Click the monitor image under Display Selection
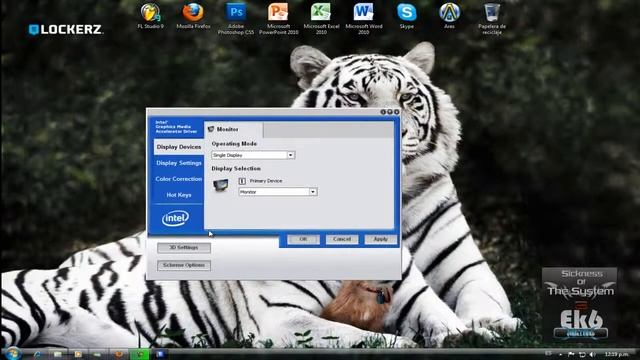The height and width of the screenshot is (360, 640). tap(221, 186)
